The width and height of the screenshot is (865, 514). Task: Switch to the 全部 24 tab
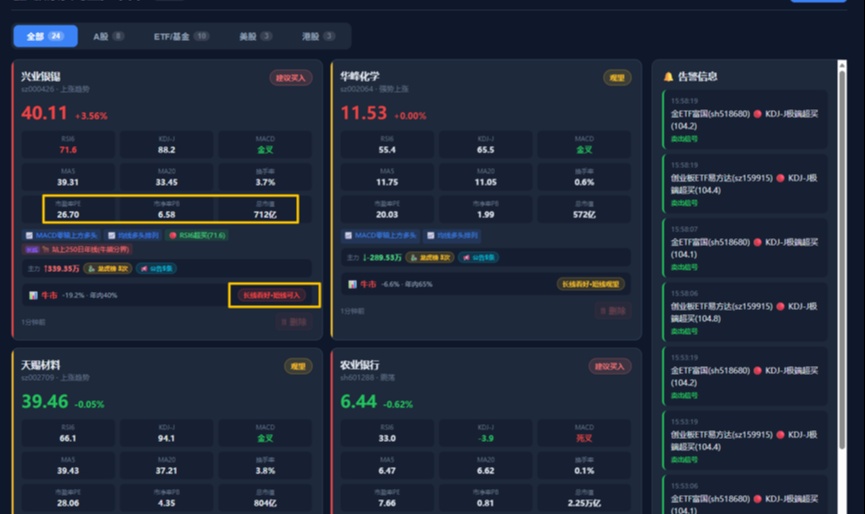click(45, 36)
